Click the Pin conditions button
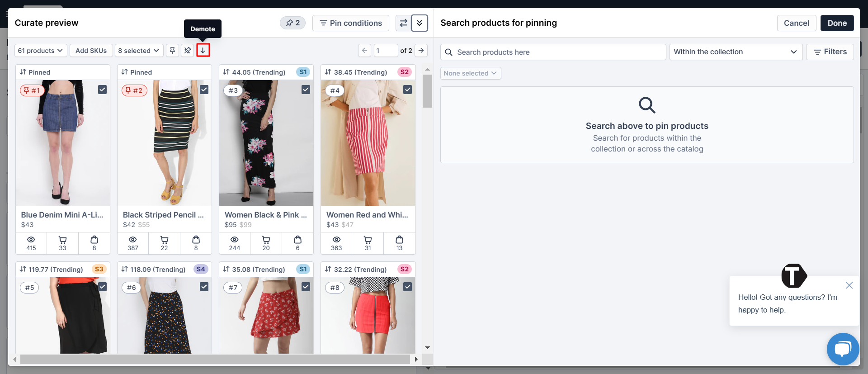Viewport: 868px width, 374px height. 351,23
